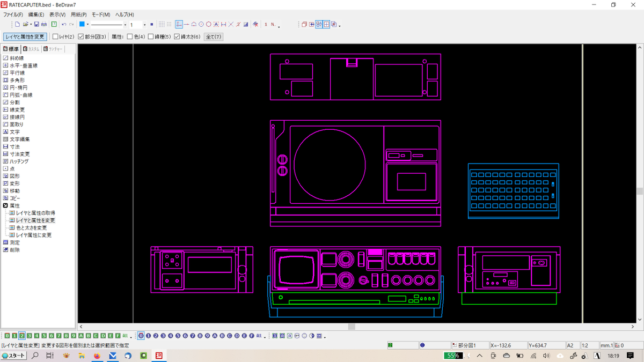This screenshot has width=644, height=362.
Task: Toggle blue partial drawing 0 button
Action: [x=141, y=336]
